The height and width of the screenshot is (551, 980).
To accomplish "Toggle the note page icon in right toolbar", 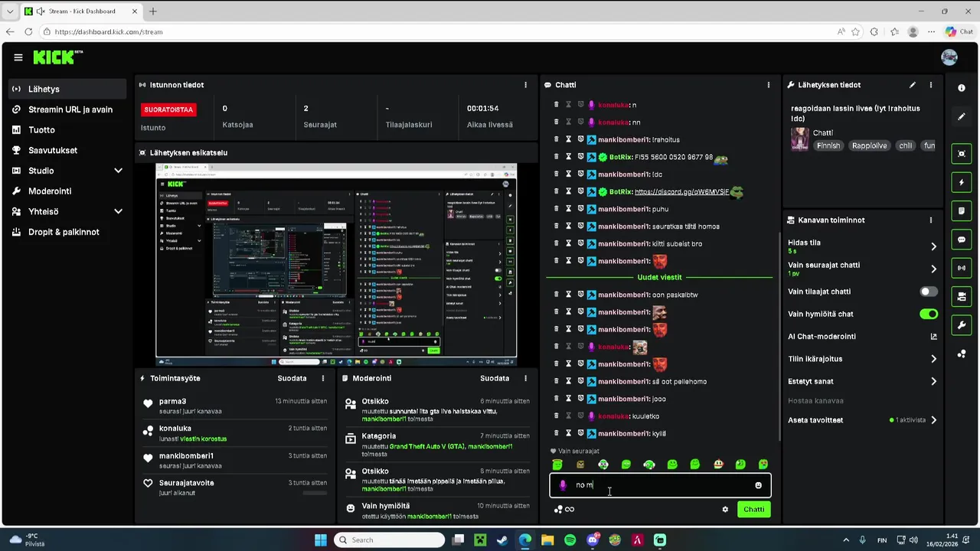I will pos(962,211).
